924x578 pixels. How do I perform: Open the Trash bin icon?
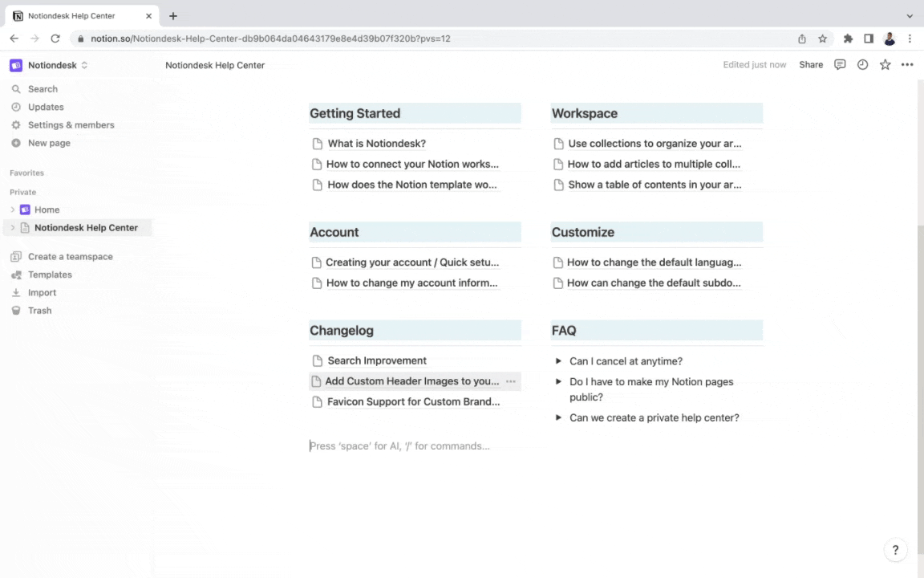pos(16,311)
